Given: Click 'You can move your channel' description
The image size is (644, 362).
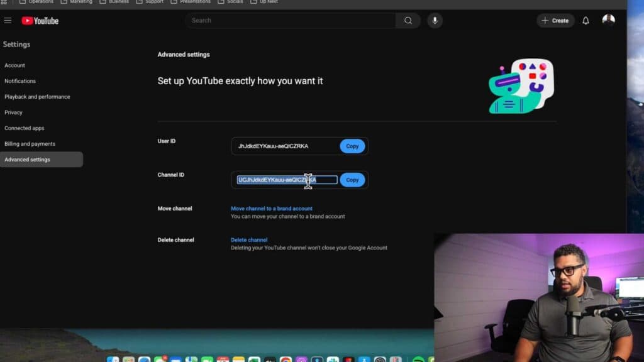Looking at the screenshot, I should pyautogui.click(x=288, y=216).
